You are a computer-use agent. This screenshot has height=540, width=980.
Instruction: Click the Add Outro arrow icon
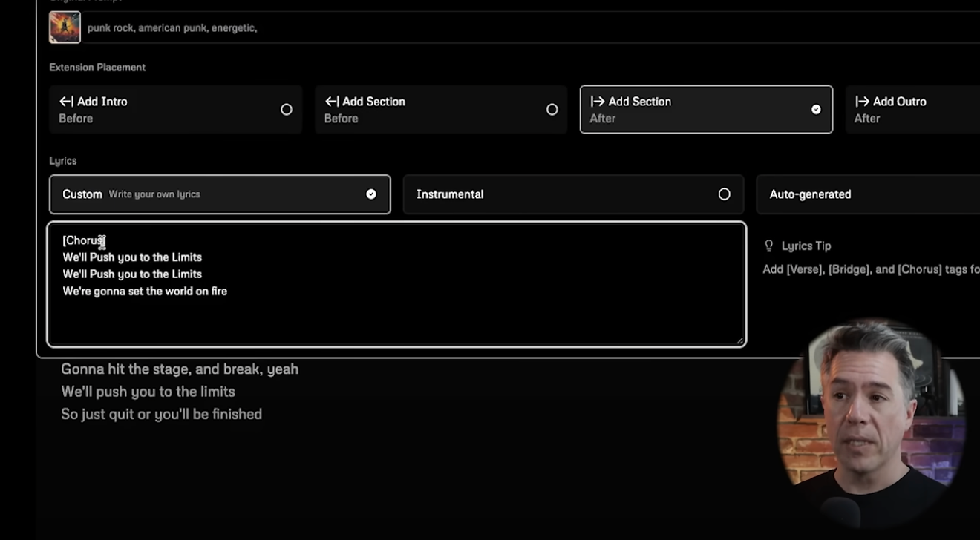[x=862, y=102]
